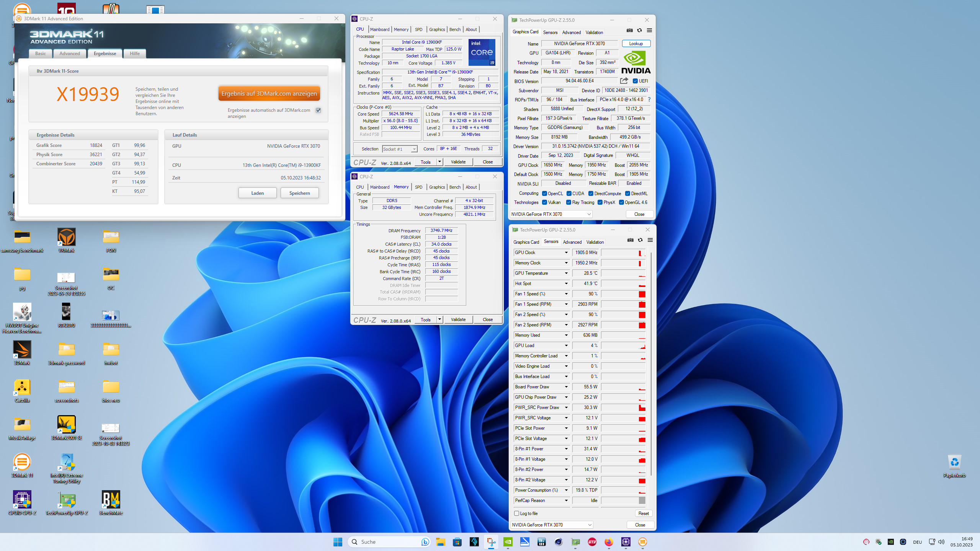Image resolution: width=980 pixels, height=551 pixels.
Task: Open Bench tab in top CPU-Z window
Action: (x=455, y=29)
